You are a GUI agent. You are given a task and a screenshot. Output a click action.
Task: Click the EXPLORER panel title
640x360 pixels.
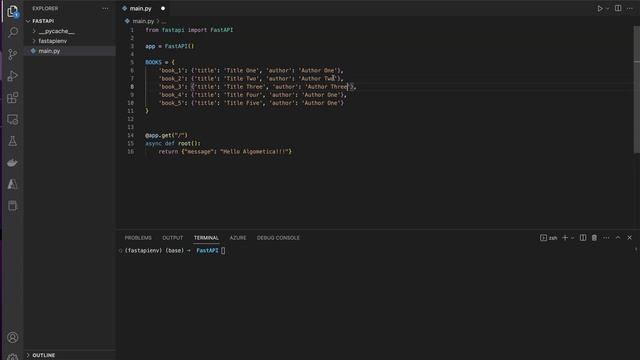tap(45, 9)
